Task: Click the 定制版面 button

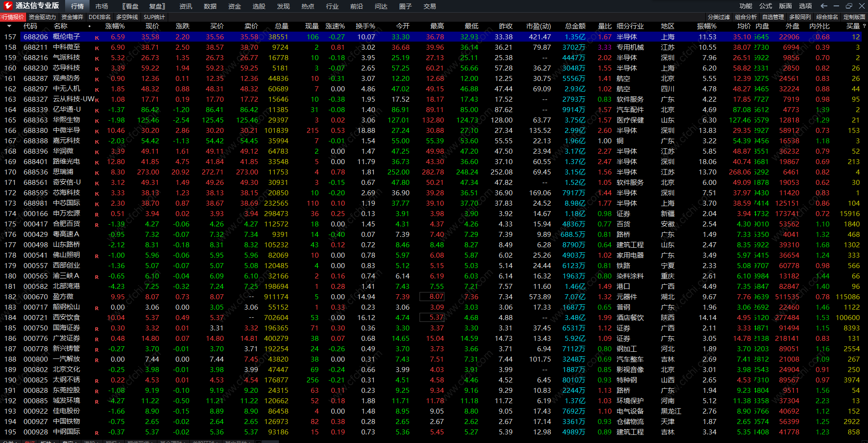Action: click(x=854, y=17)
